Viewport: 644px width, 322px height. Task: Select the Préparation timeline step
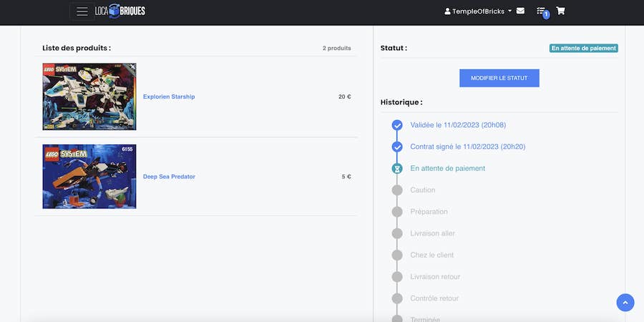pos(429,212)
